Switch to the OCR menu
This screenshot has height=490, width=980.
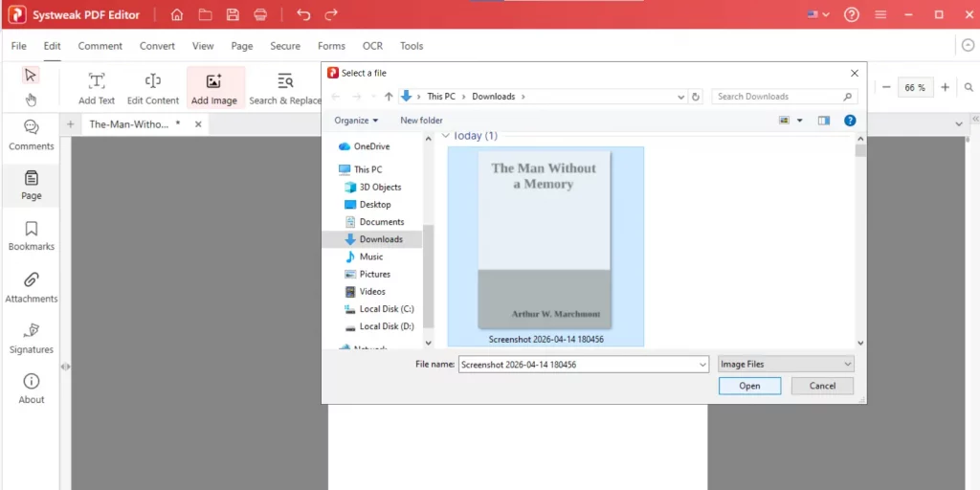point(372,46)
